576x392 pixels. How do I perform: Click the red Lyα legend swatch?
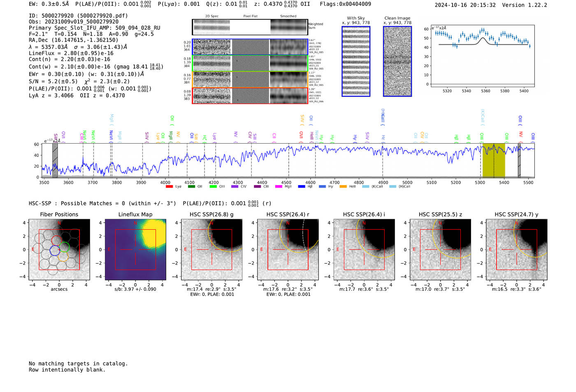tap(169, 187)
